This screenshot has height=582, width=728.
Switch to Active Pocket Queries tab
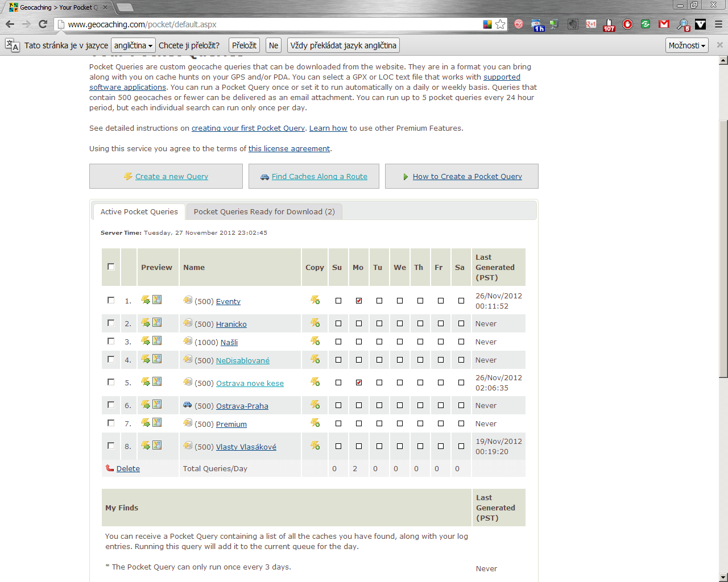tap(139, 211)
